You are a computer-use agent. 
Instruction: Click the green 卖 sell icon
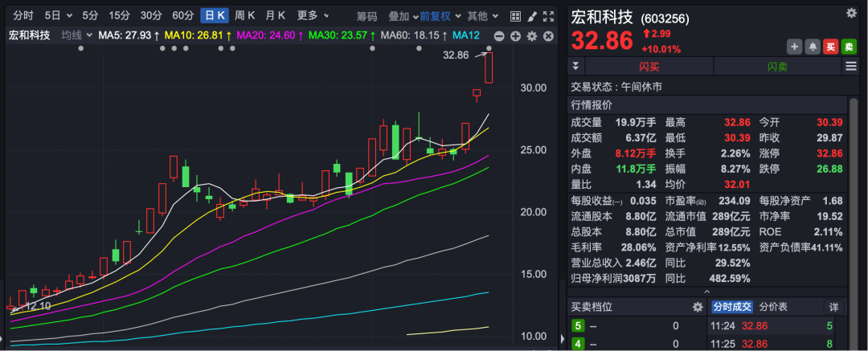(849, 47)
